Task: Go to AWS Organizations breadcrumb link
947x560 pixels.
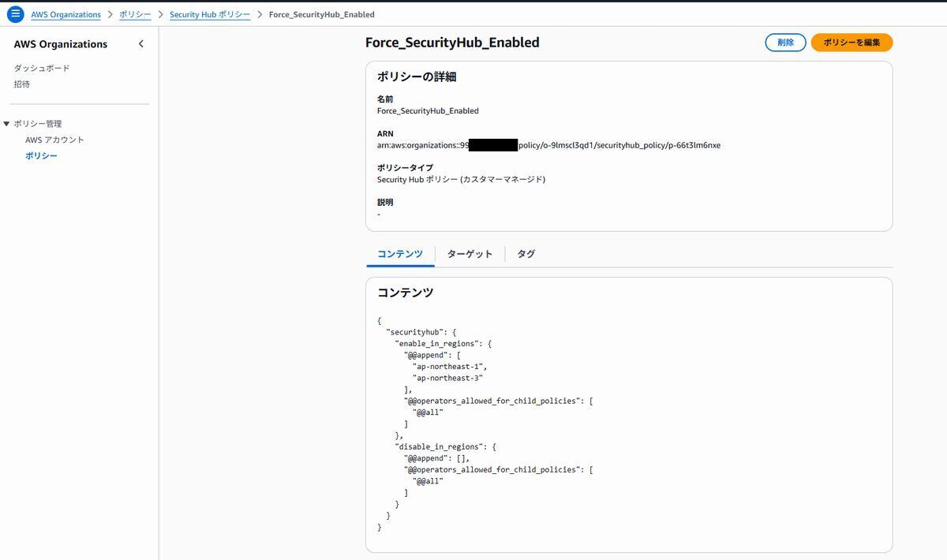Action: point(66,14)
